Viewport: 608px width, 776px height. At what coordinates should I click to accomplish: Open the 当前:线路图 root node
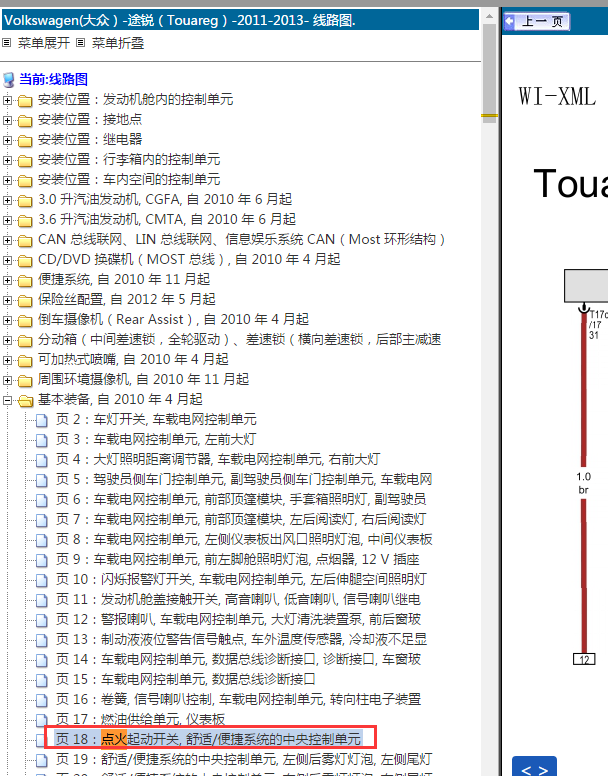(x=53, y=79)
